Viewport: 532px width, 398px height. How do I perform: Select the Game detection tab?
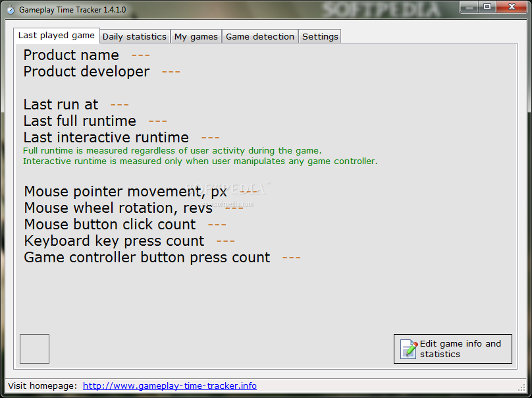point(260,36)
